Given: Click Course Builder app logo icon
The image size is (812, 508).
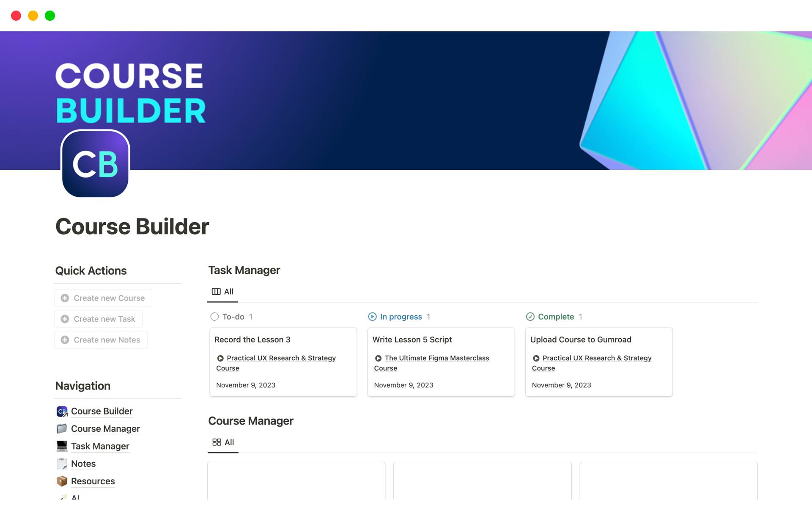Looking at the screenshot, I should coord(95,163).
